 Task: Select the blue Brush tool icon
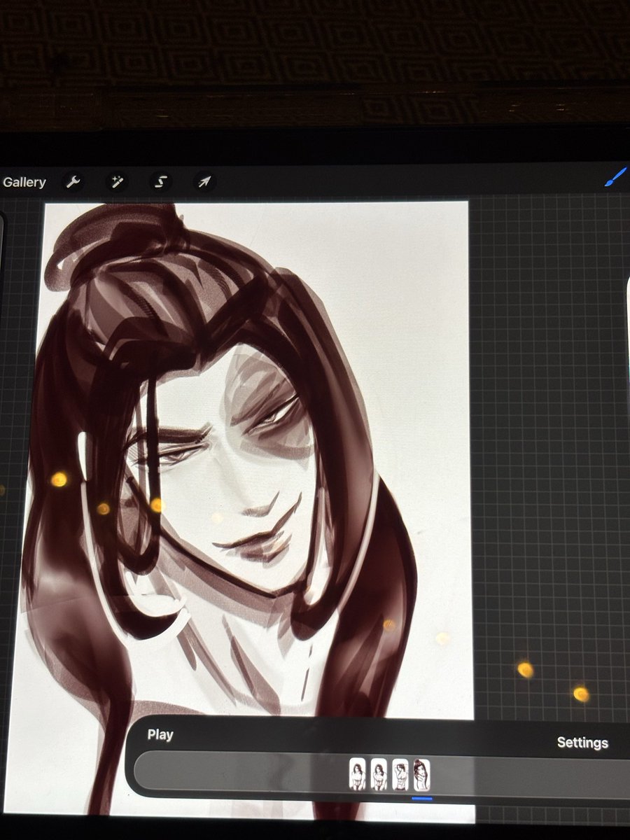[x=615, y=177]
